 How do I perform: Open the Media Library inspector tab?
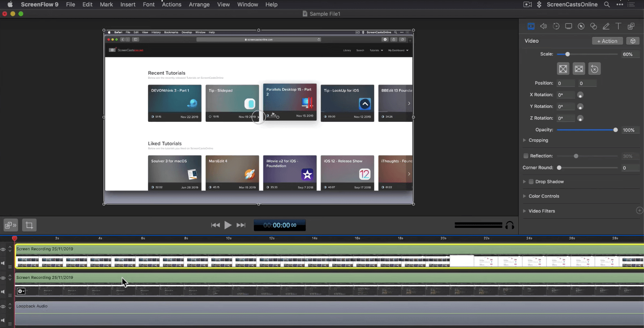(631, 26)
